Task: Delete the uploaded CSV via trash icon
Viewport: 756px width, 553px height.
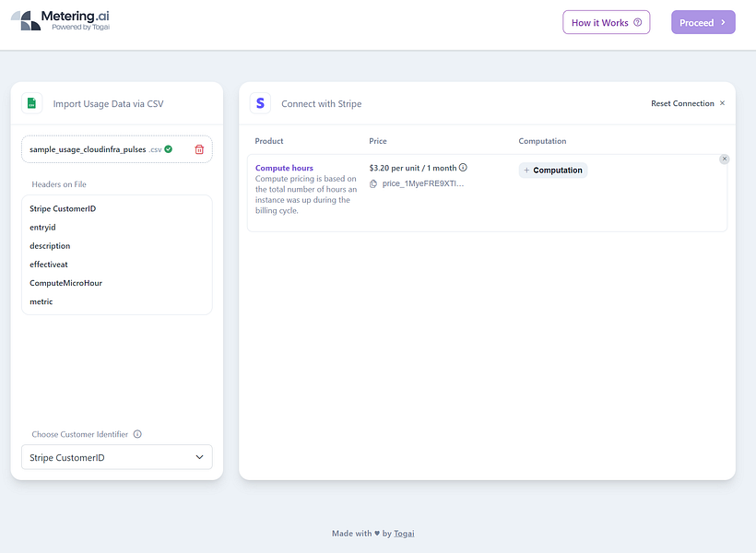Action: (199, 148)
